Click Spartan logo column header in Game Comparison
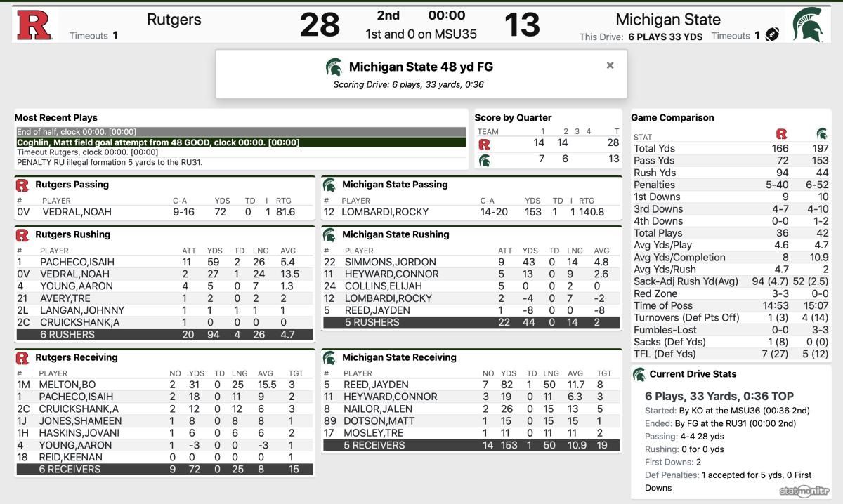843x504 pixels. coord(821,133)
